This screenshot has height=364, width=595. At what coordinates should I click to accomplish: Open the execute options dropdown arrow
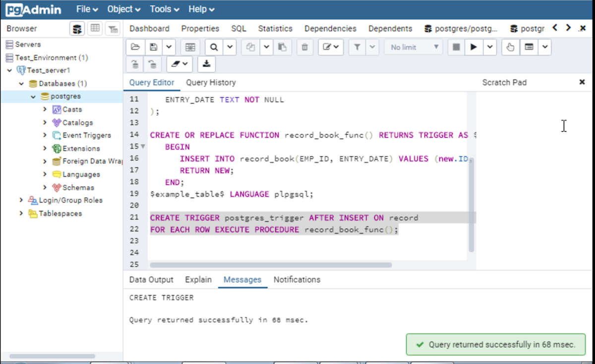[490, 47]
